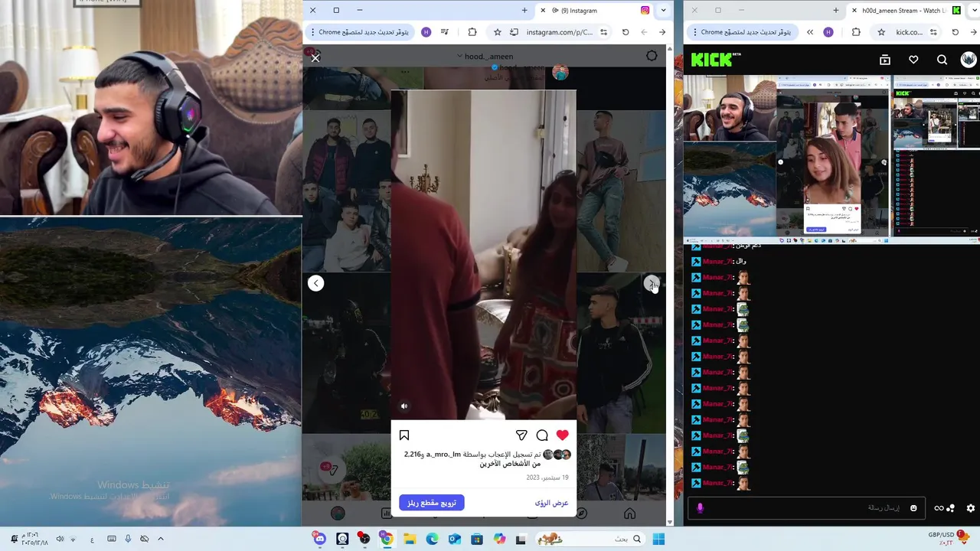Close the Instagram post overlay with X
Image resolution: width=980 pixels, height=551 pixels.
[315, 57]
